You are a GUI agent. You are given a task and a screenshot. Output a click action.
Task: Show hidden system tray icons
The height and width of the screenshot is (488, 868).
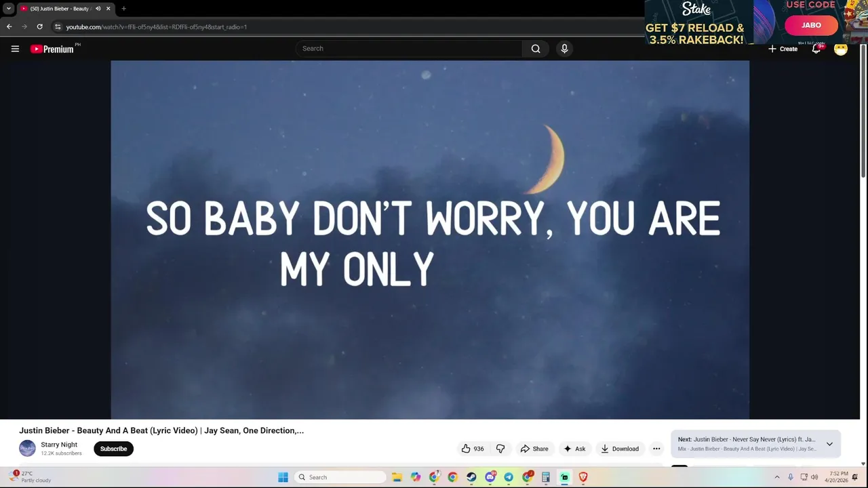click(777, 477)
